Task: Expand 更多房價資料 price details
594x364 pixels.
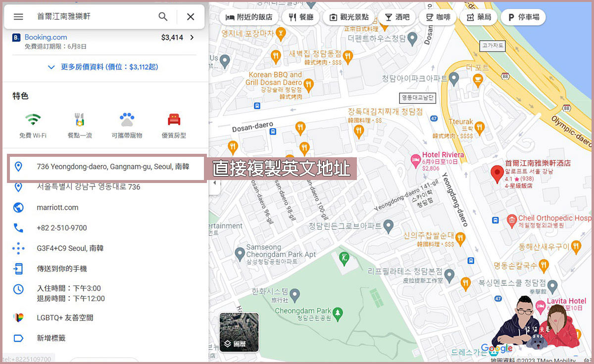Action: click(x=103, y=67)
